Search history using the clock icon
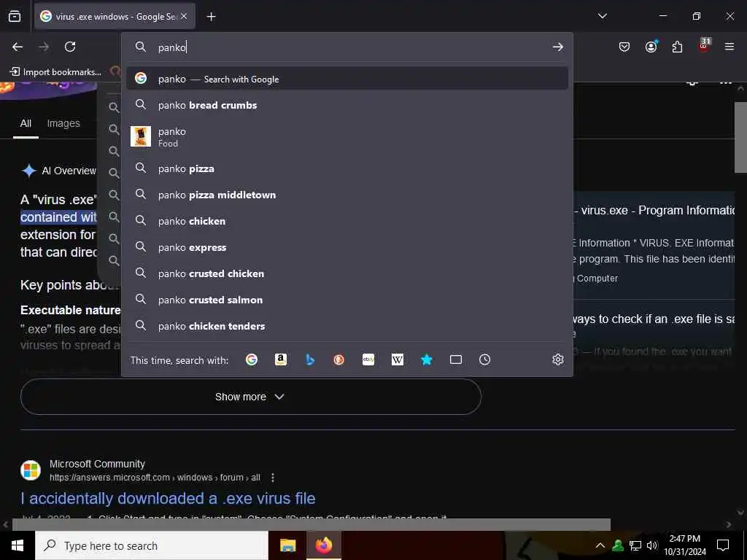The width and height of the screenshot is (747, 560). pos(484,360)
